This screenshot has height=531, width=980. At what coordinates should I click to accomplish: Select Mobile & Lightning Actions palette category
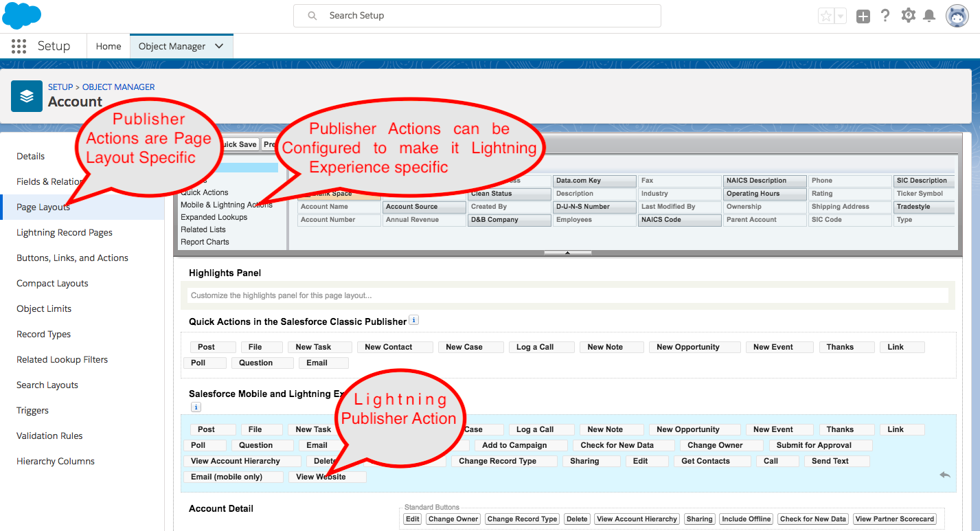(227, 205)
